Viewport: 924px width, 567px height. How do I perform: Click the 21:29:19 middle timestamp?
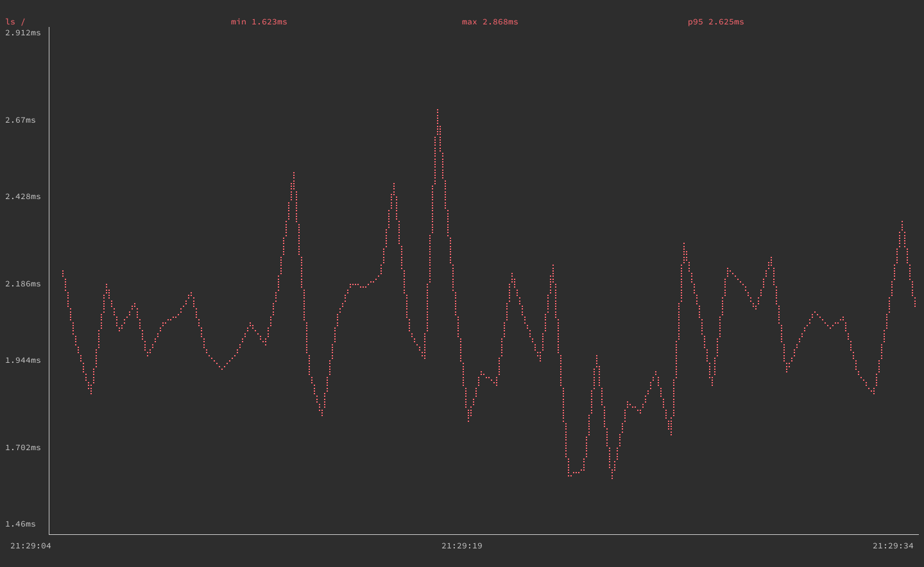point(462,546)
